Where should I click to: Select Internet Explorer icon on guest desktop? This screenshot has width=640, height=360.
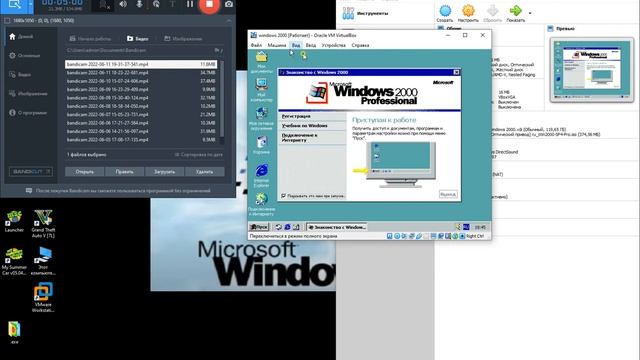(x=261, y=176)
